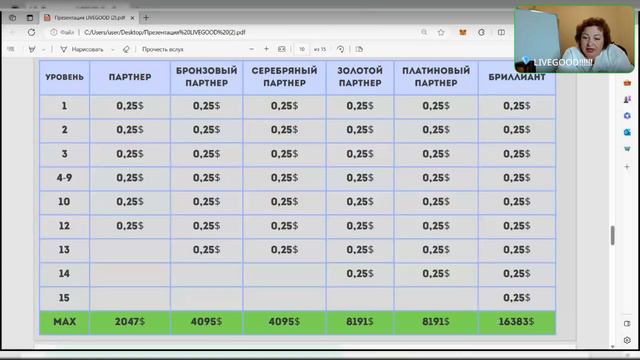Click 0,25$ in level 13 Бронзовый партнер
640x360 pixels.
pyautogui.click(x=207, y=250)
